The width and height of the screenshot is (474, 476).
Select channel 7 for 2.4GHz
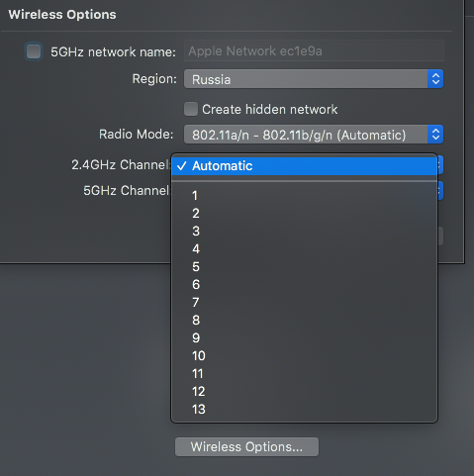tap(305, 303)
